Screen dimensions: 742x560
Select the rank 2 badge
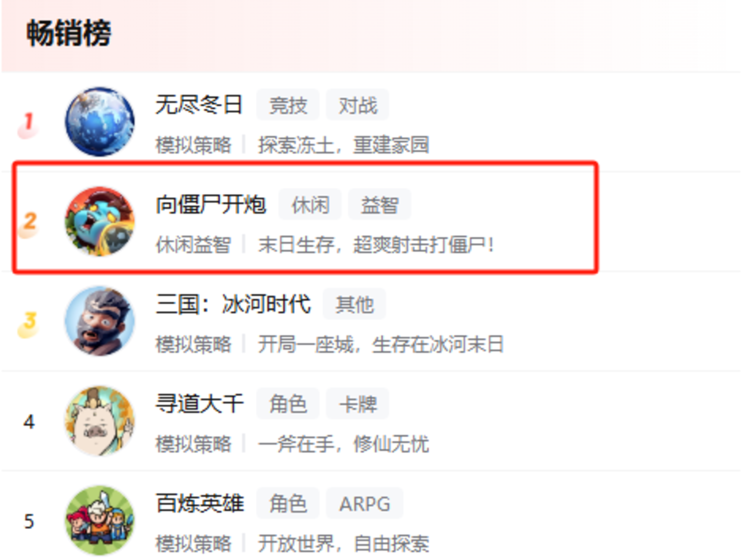(28, 224)
